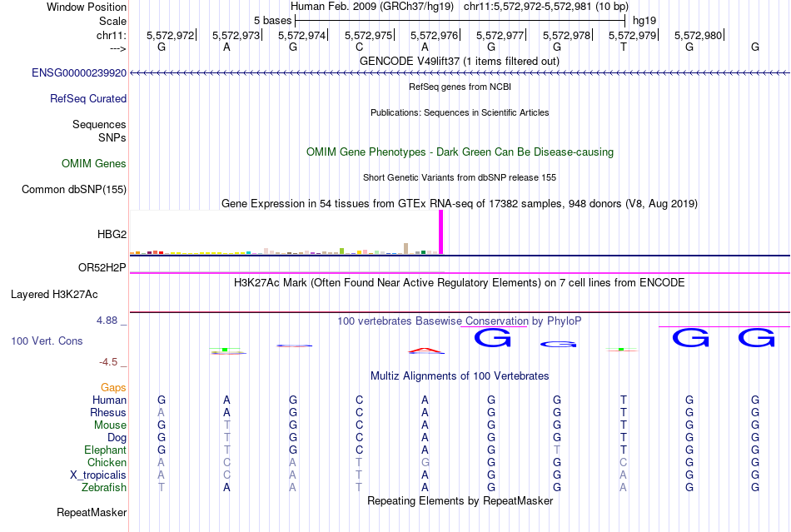
Task: Click the Short Genetic Variants dbSNP title
Action: pos(460,178)
